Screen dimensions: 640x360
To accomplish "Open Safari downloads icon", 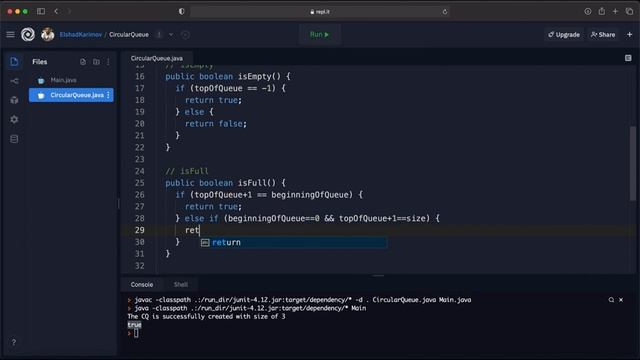I will point(587,11).
